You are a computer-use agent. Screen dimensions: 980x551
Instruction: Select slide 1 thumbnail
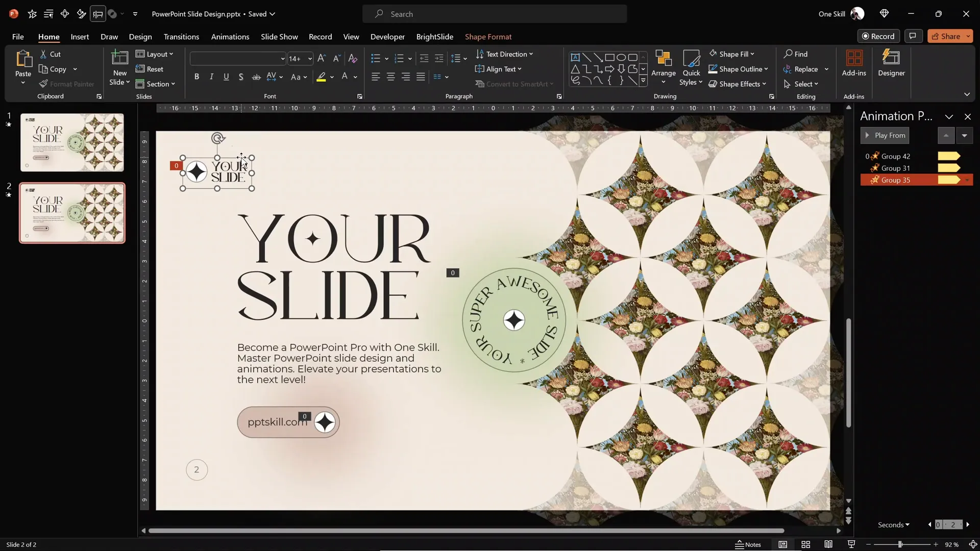[x=72, y=142]
